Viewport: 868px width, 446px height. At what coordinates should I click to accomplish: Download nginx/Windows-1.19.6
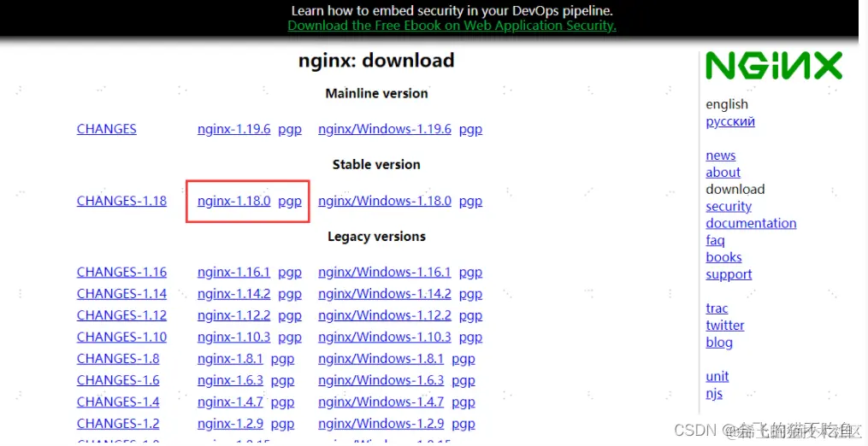[x=385, y=129]
